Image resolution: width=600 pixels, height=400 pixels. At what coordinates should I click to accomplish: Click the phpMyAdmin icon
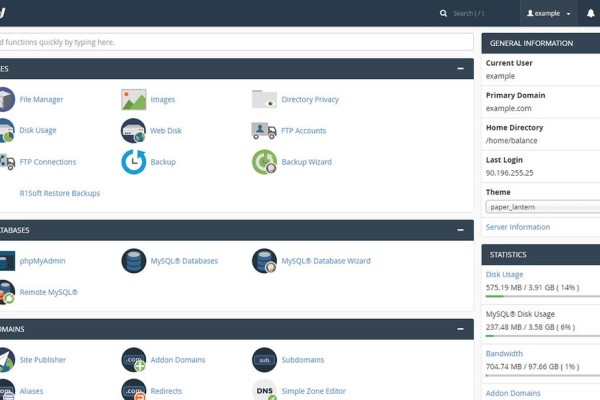pos(7,261)
